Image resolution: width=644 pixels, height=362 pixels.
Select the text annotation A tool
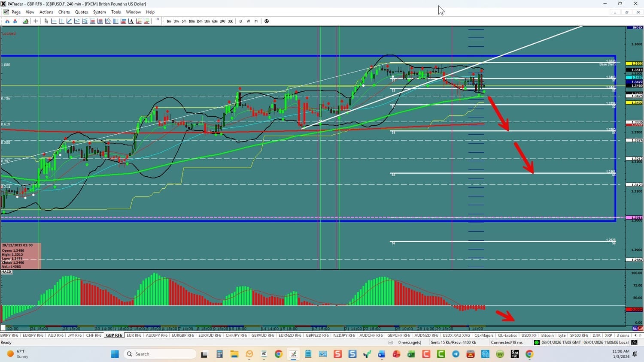tap(131, 21)
